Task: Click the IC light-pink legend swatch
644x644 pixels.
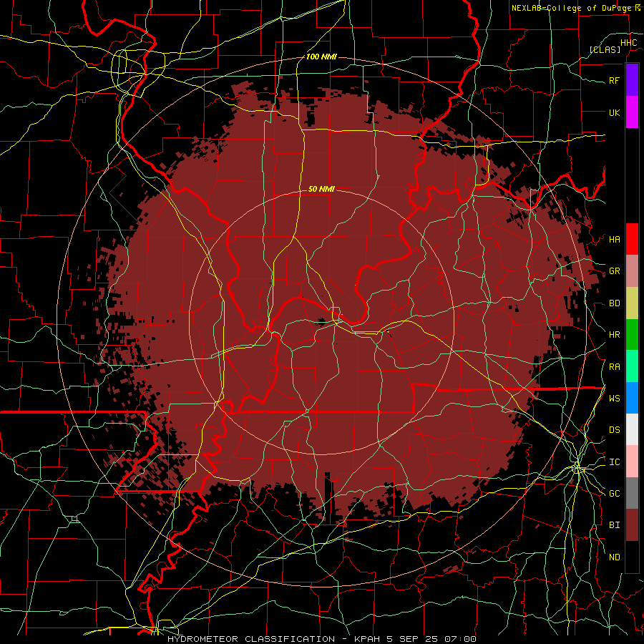Action: (632, 462)
